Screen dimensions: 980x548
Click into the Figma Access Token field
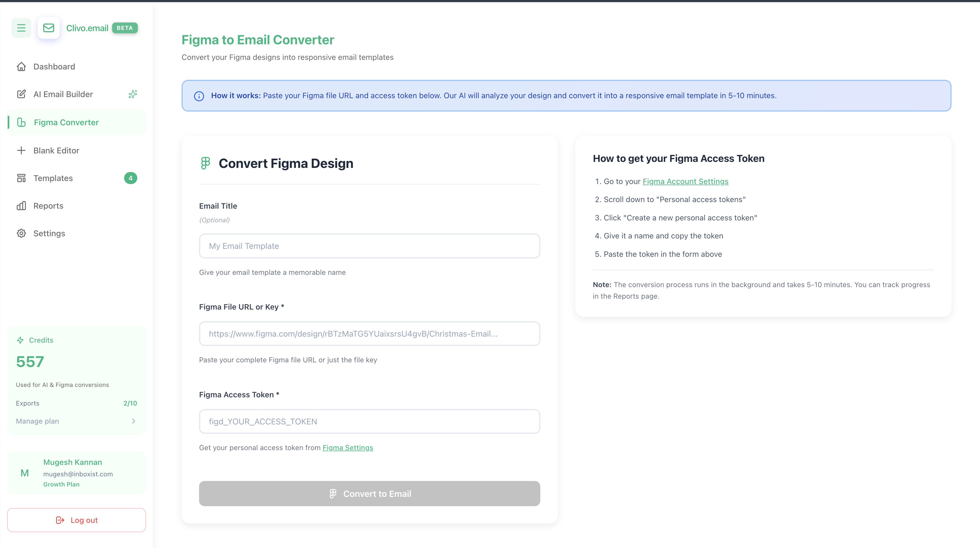click(x=369, y=421)
